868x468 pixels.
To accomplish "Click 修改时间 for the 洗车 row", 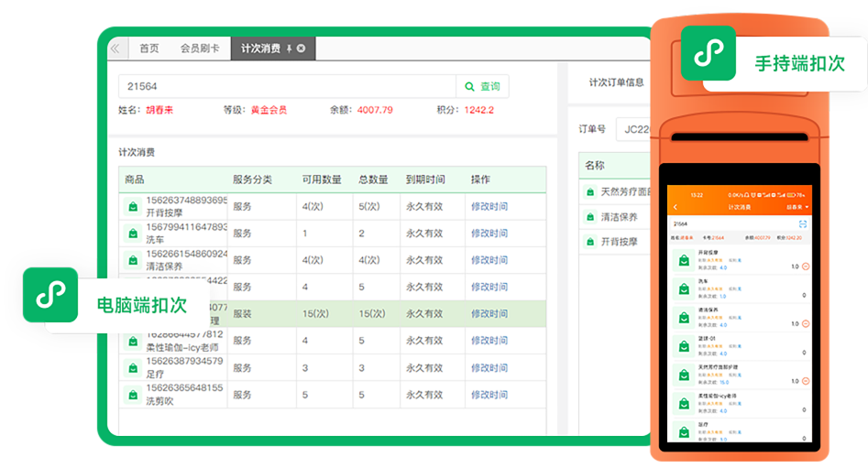I will (489, 234).
